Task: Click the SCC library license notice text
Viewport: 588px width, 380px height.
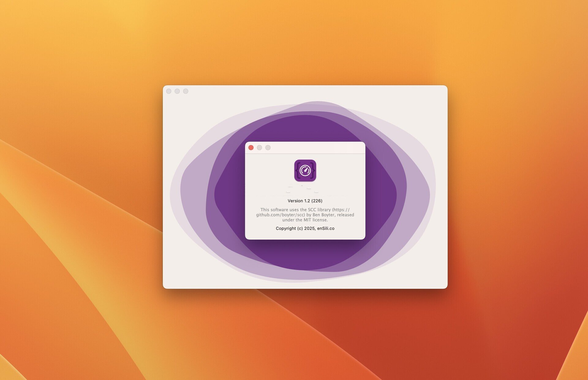Action: pyautogui.click(x=305, y=215)
